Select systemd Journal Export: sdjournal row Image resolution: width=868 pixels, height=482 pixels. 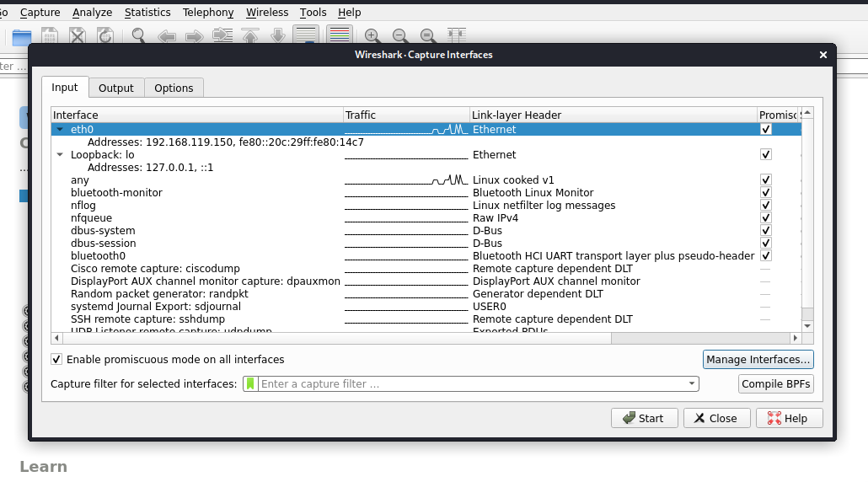(x=426, y=307)
